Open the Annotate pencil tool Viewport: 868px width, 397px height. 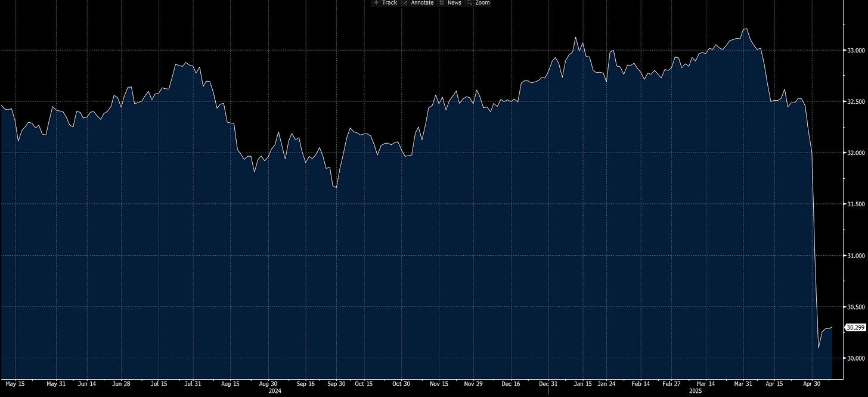(x=418, y=3)
